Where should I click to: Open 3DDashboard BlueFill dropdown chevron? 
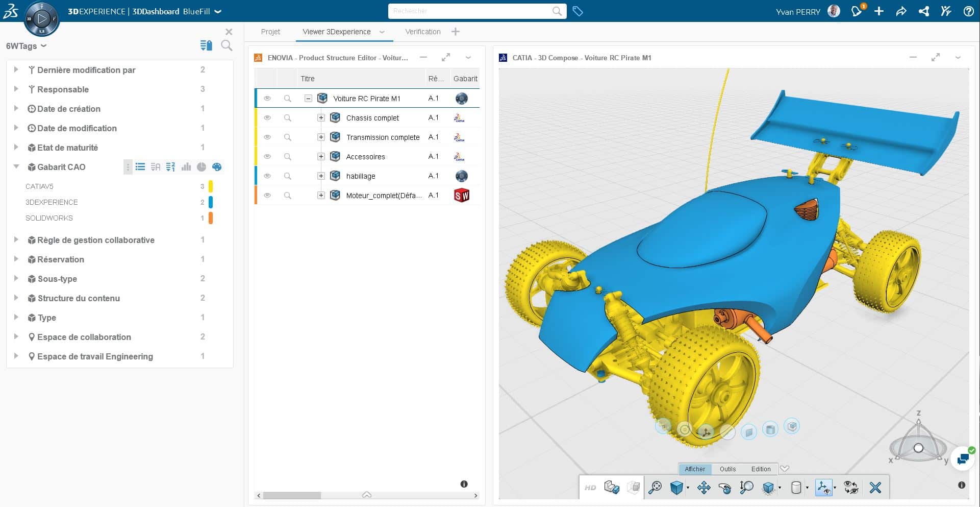point(218,11)
